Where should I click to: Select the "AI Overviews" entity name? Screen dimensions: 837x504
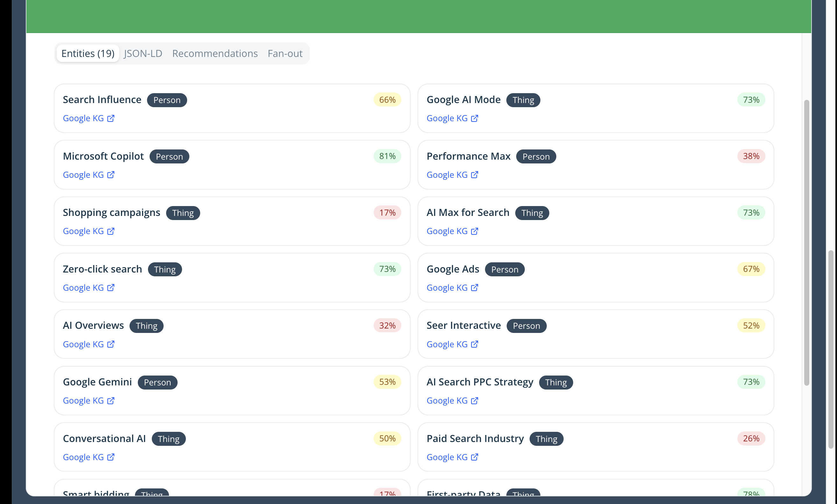coord(94,325)
